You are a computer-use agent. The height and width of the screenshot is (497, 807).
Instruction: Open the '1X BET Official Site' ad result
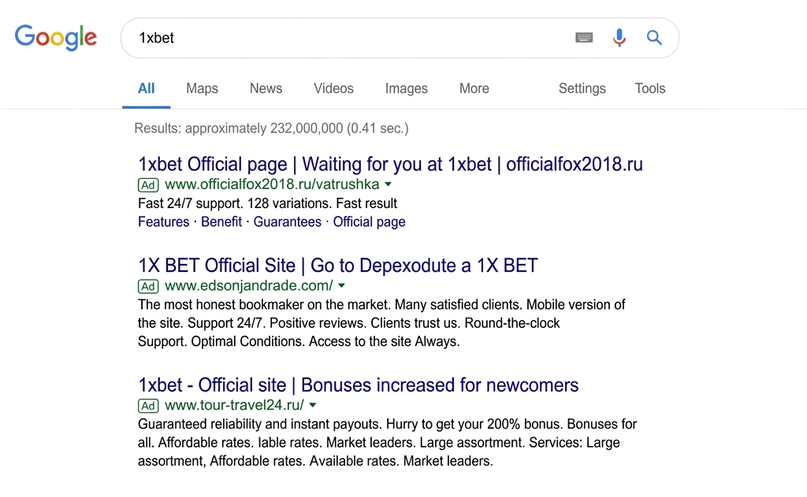(338, 265)
